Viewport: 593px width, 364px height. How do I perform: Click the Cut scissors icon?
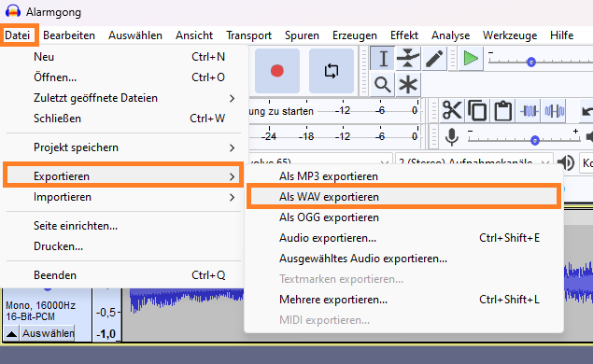click(x=452, y=111)
